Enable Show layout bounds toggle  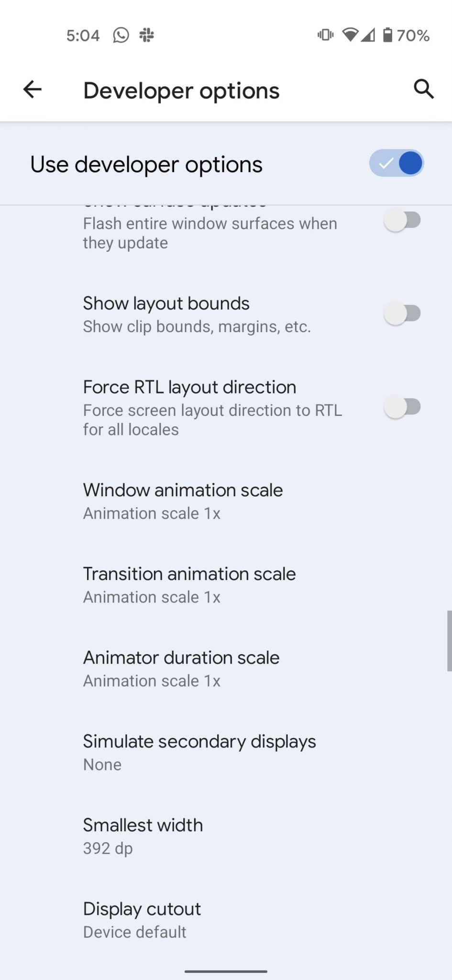[402, 314]
